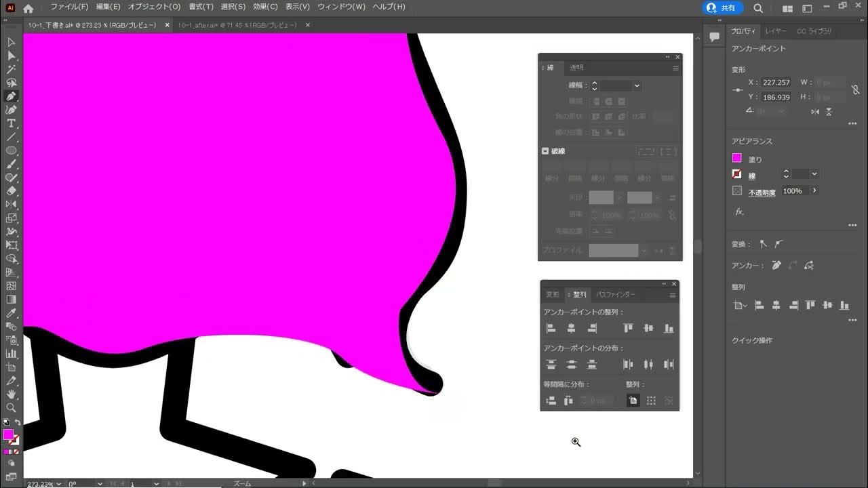
Task: Select the Direct Selection tool
Action: (x=11, y=56)
